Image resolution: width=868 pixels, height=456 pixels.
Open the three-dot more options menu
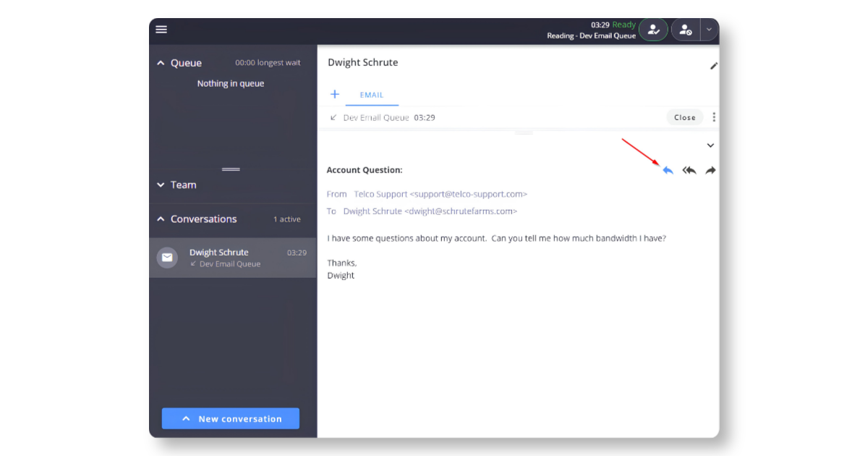point(714,117)
